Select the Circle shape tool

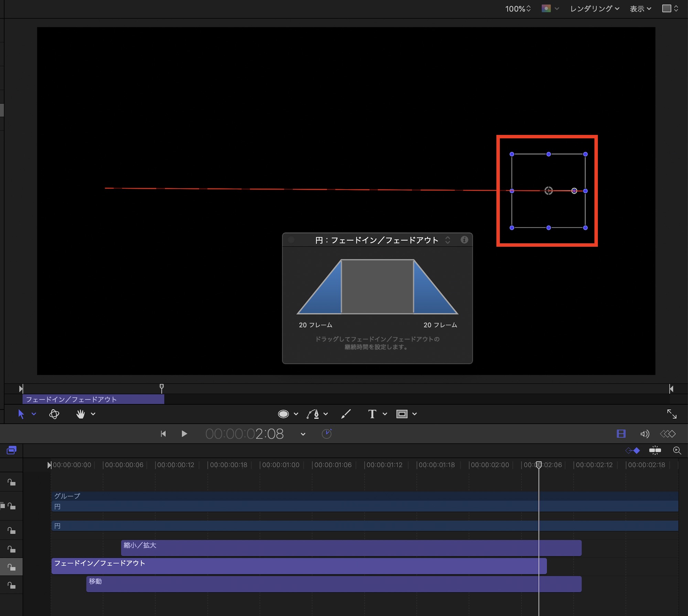[x=283, y=414]
